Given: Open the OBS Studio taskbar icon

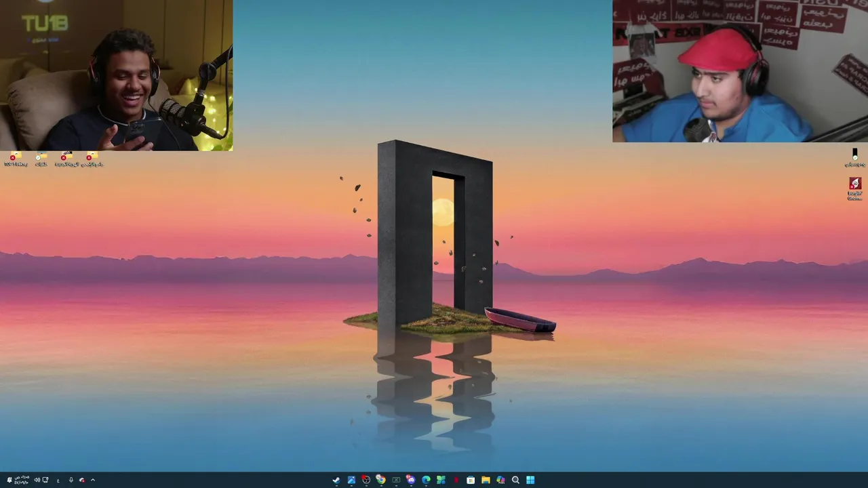Looking at the screenshot, I should pos(366,480).
